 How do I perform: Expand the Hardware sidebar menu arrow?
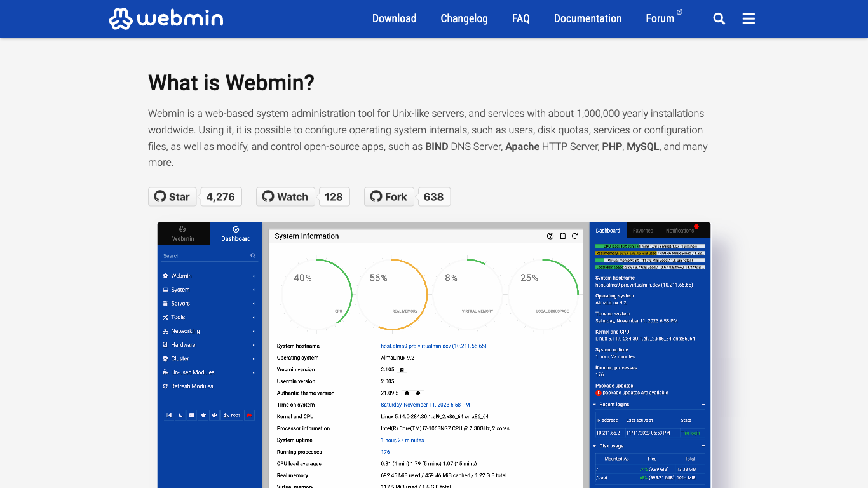coord(254,345)
